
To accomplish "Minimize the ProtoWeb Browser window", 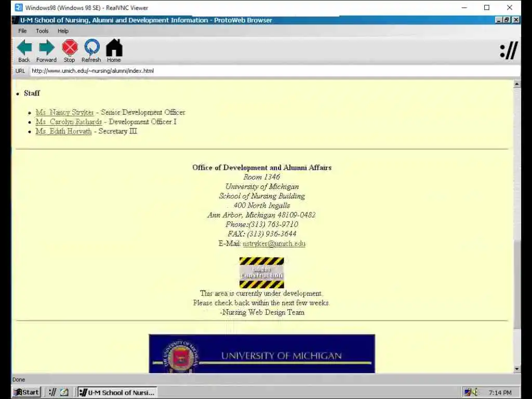I will pos(498,20).
